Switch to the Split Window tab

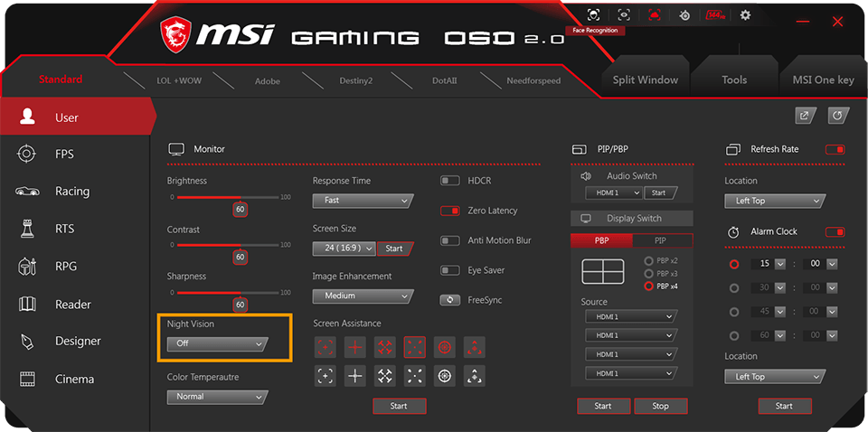645,80
